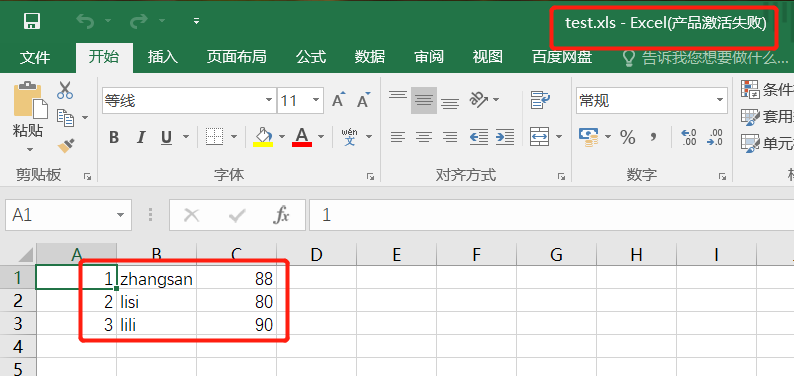The image size is (794, 376).
Task: Align text to the left
Action: [x=398, y=137]
